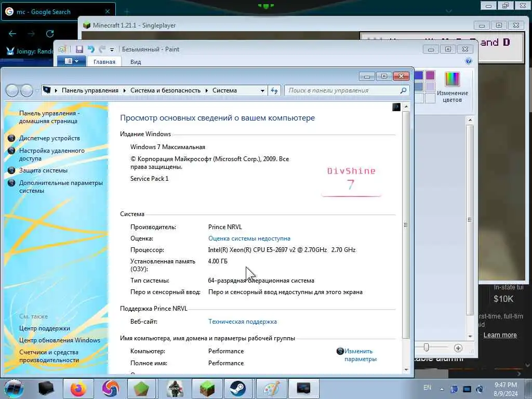This screenshot has width=532, height=399.
Task: Expand arrow after Панель управления breadcrumb
Action: tap(125, 90)
